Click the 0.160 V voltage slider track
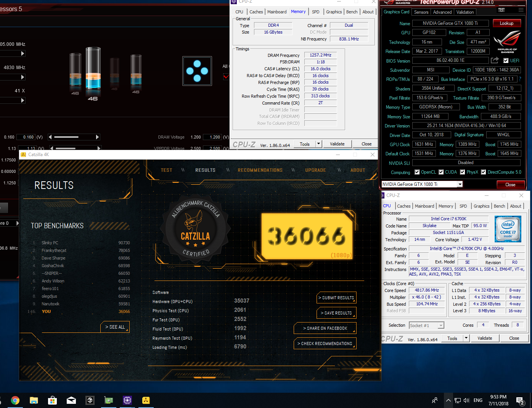Image resolution: width=532 pixels, height=408 pixels. [x=74, y=137]
